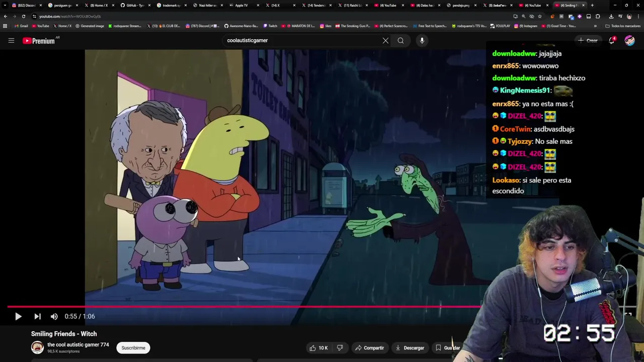Start voice search with the microphone

(x=422, y=40)
